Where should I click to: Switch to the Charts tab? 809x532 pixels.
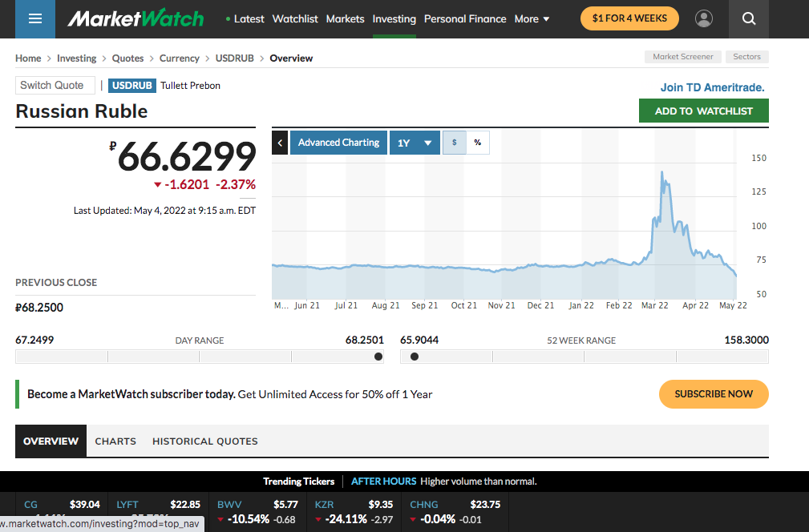click(x=115, y=441)
